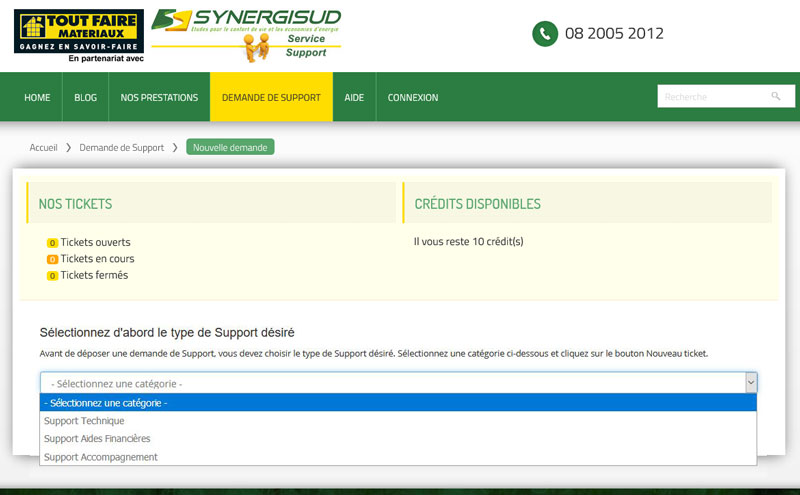Collapse the category dropdown arrow
The height and width of the screenshot is (495, 800).
pyautogui.click(x=750, y=383)
